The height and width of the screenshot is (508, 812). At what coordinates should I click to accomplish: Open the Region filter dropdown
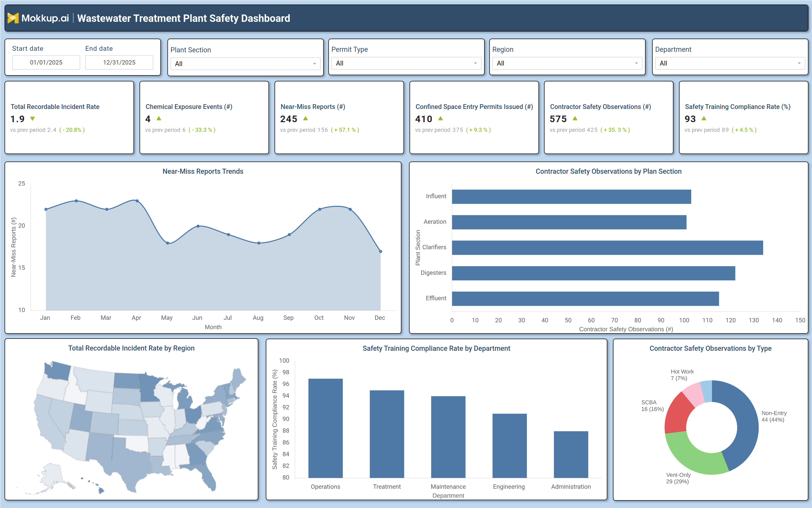567,63
